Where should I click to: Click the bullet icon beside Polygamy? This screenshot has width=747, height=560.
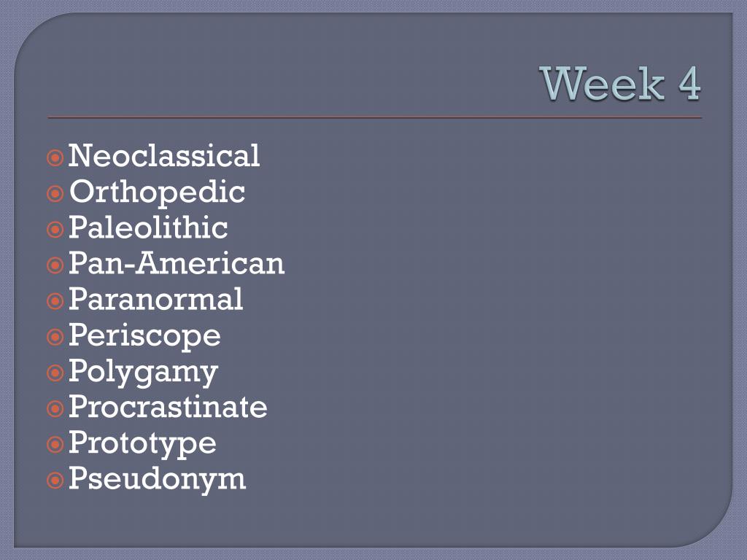pyautogui.click(x=55, y=373)
